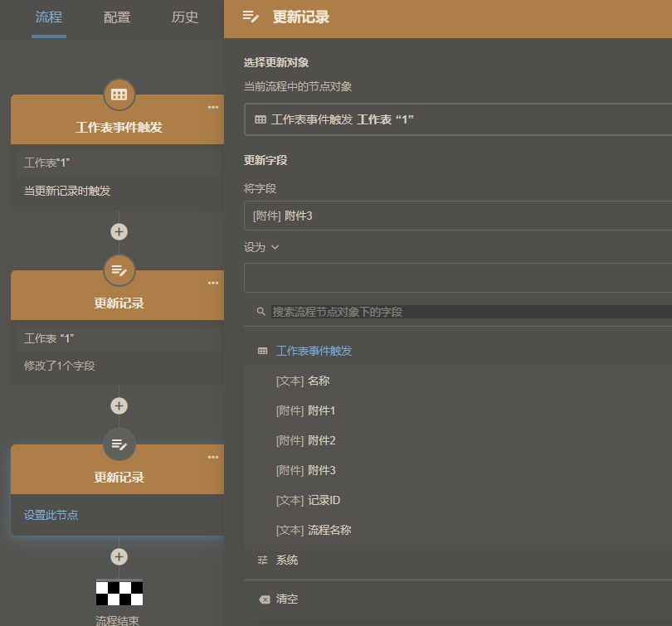Open the ... menu on the 工作表事件触发 node

point(212,106)
